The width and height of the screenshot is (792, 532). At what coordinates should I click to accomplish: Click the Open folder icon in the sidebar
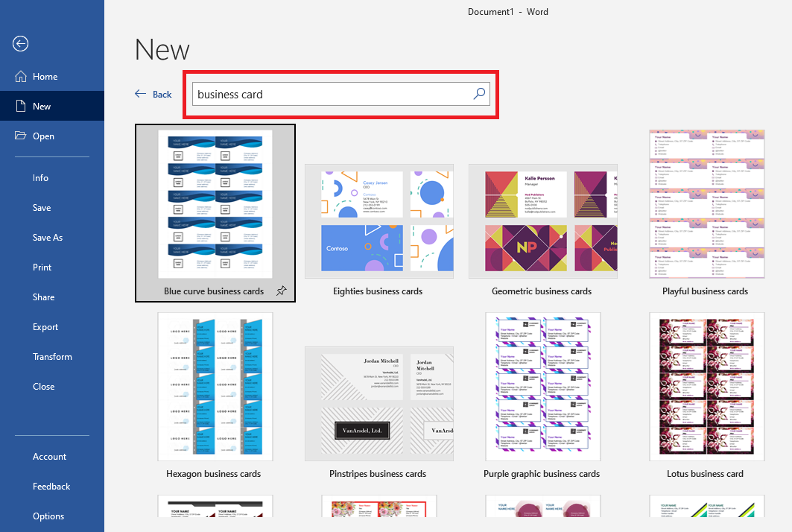click(x=19, y=136)
